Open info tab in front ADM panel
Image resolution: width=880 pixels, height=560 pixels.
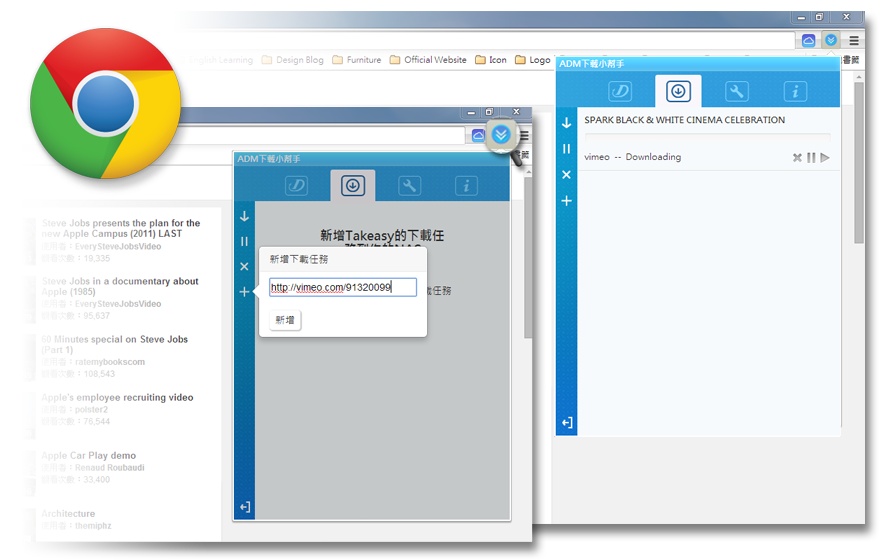(466, 185)
